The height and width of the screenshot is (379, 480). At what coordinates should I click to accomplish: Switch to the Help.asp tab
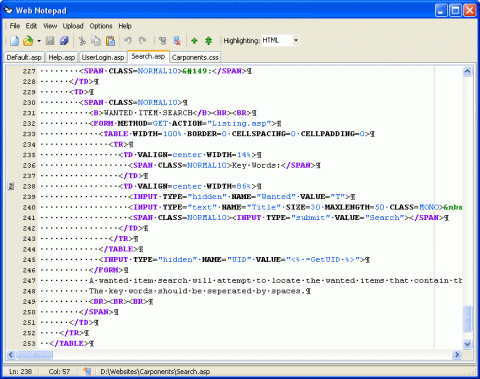point(62,57)
